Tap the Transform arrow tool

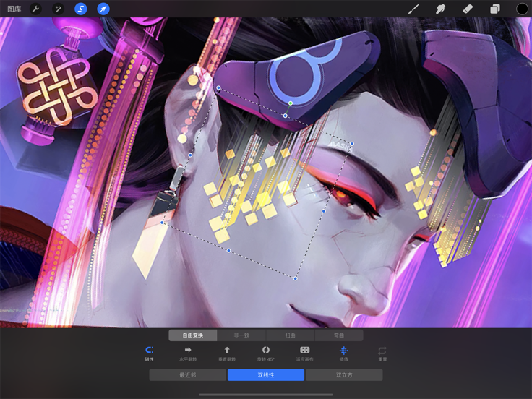coord(103,9)
